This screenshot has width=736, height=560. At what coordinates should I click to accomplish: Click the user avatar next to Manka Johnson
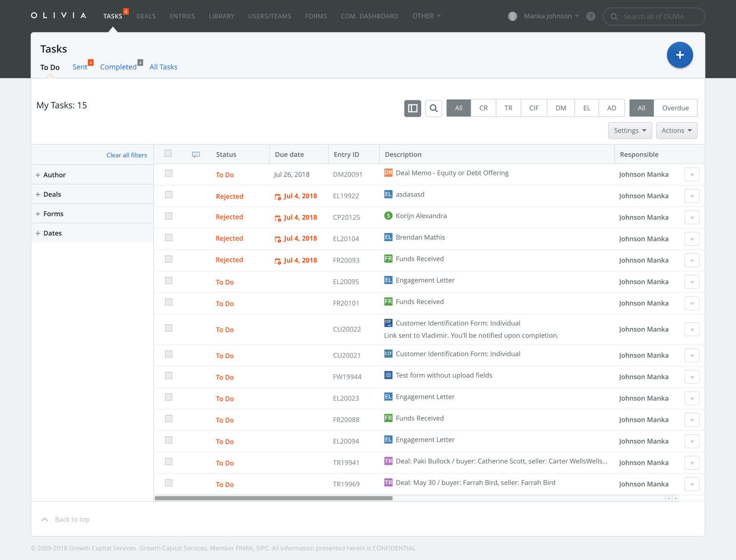(x=513, y=16)
